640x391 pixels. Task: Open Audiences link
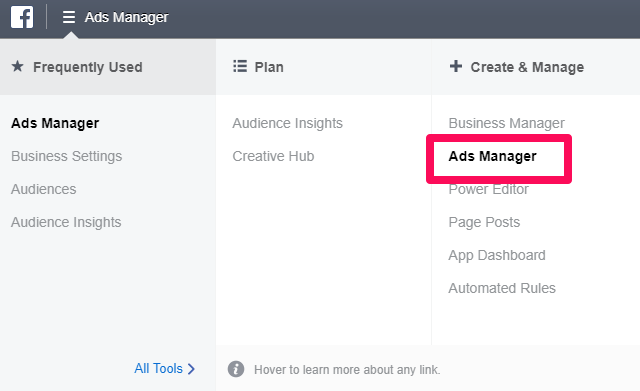tap(44, 189)
